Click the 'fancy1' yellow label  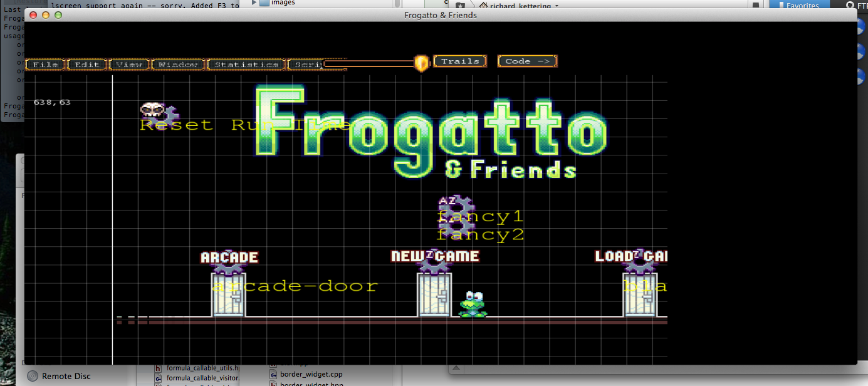480,217
